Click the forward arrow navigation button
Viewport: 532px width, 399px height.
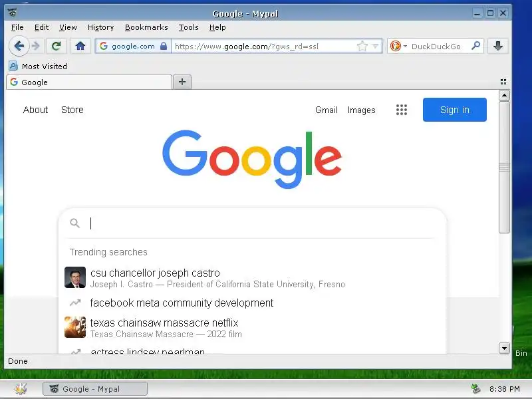[x=36, y=46]
